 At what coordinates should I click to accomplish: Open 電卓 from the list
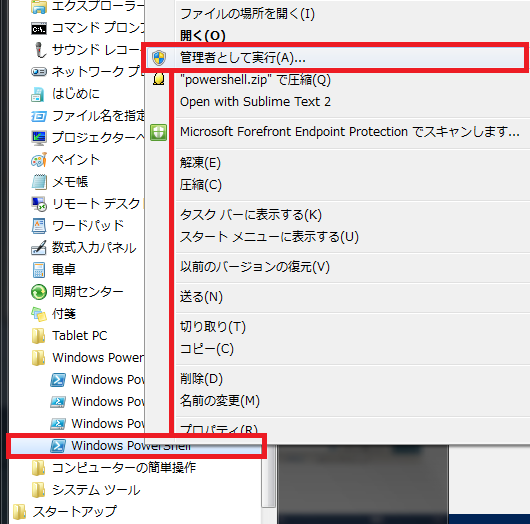64,270
